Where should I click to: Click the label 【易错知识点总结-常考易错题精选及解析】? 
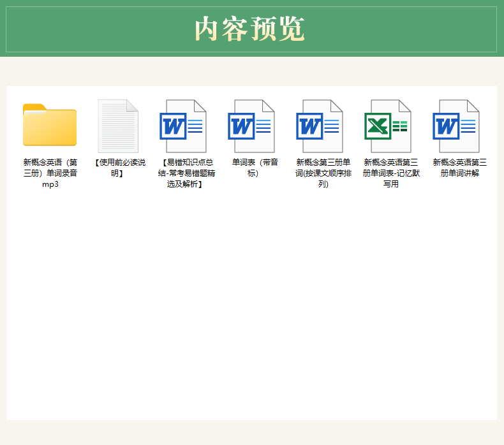[186, 173]
